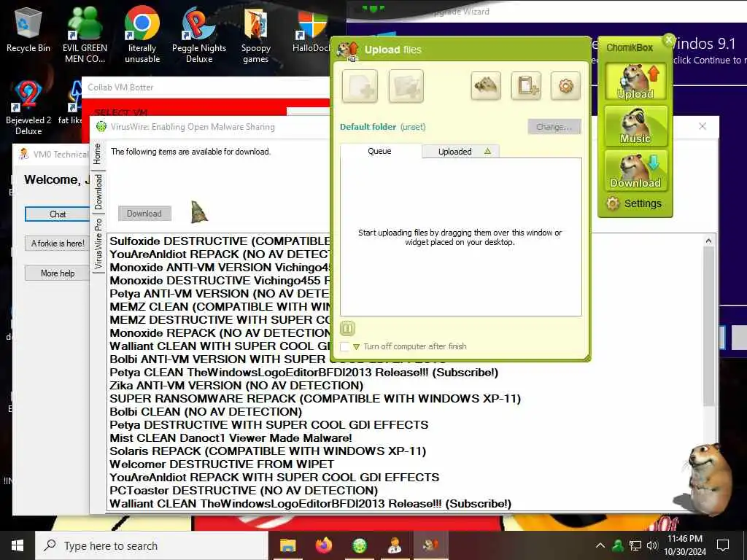
Task: Click the Chat button in VM0 Technical window
Action: coord(58,214)
